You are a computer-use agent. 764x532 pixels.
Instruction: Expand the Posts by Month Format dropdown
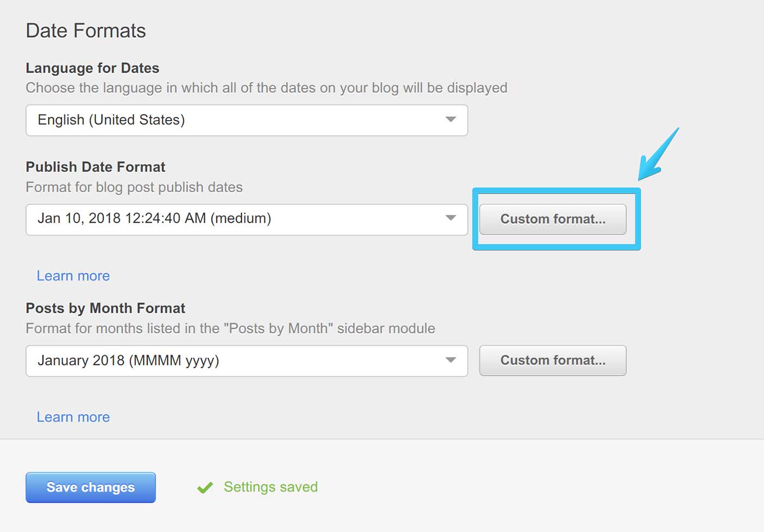tap(246, 361)
